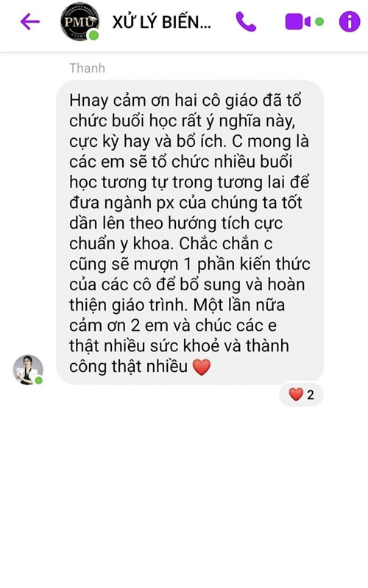
Task: Select the sender name Thanh
Action: [87, 68]
